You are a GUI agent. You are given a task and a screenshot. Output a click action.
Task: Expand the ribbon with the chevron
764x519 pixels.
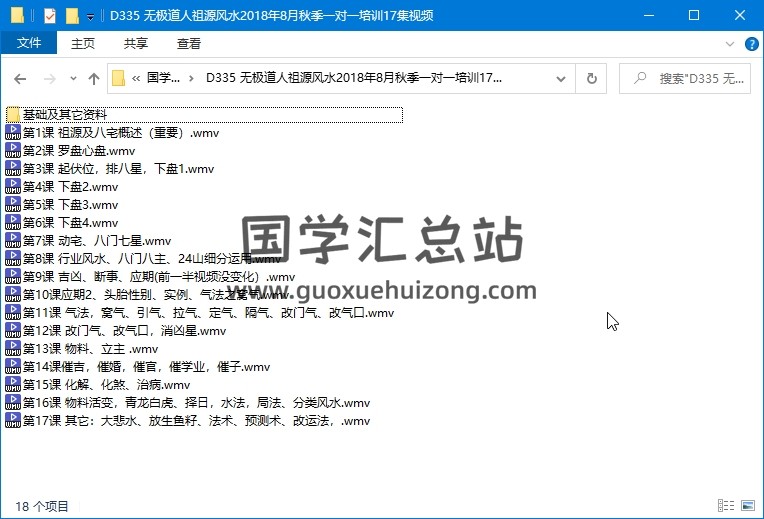tap(729, 44)
